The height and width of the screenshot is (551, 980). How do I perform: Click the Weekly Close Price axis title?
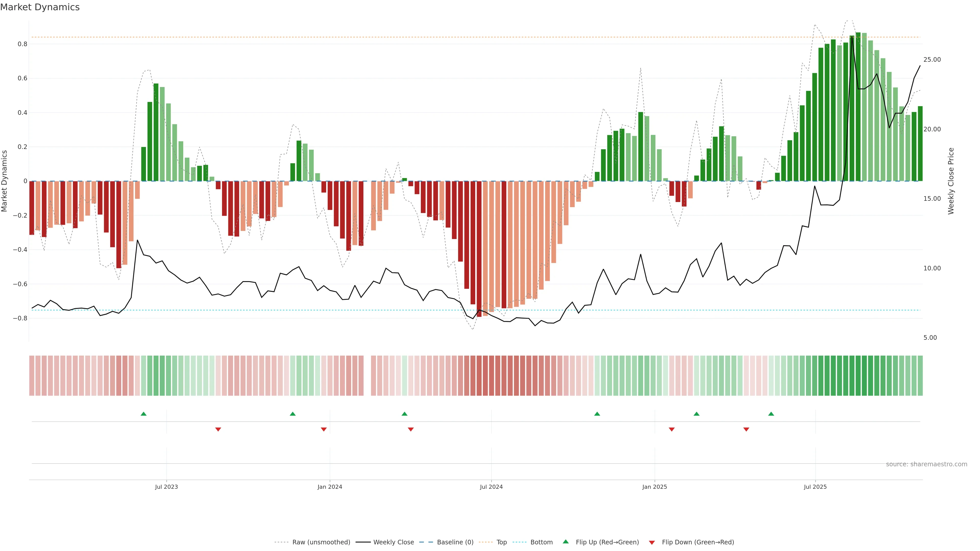(951, 181)
